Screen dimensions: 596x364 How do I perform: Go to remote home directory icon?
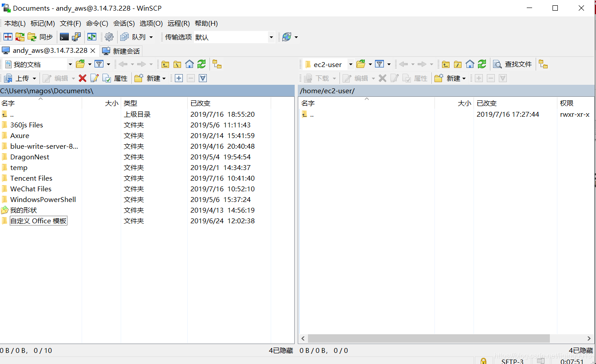(x=470, y=64)
